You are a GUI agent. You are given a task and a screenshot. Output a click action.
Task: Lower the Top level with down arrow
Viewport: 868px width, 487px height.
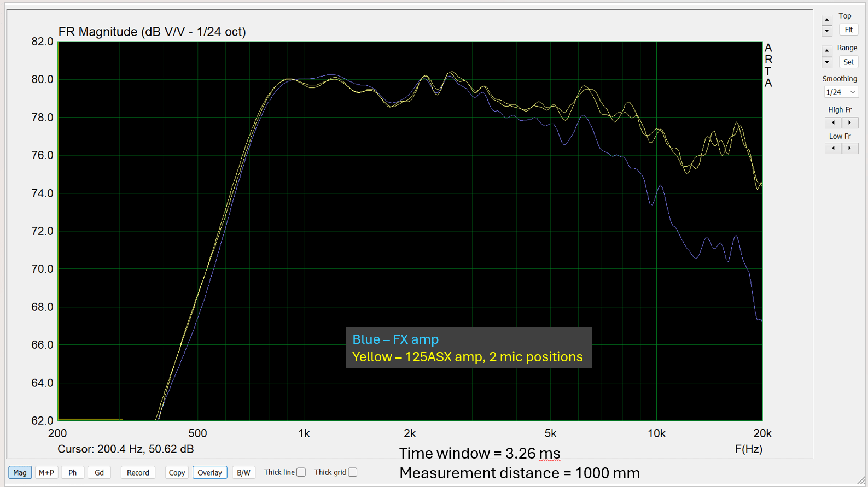pyautogui.click(x=827, y=31)
